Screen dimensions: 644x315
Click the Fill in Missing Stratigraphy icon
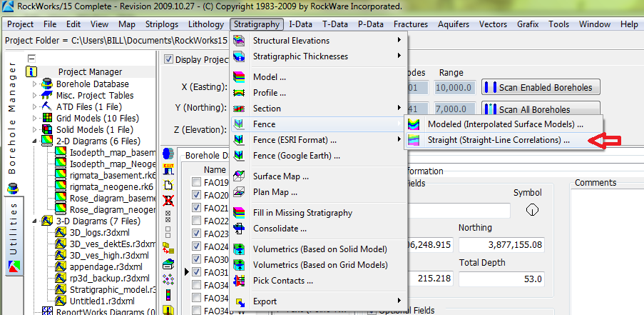pyautogui.click(x=239, y=213)
